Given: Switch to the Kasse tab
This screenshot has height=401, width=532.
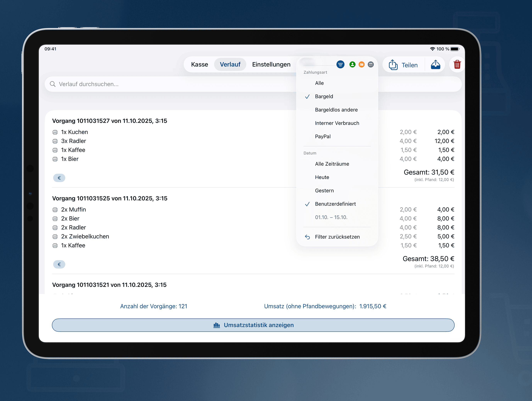Looking at the screenshot, I should [x=200, y=64].
